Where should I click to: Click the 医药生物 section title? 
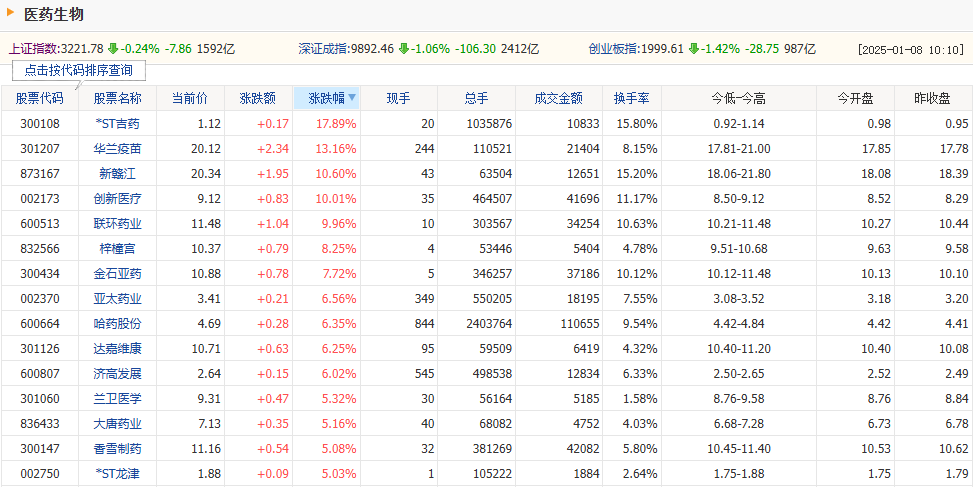(x=53, y=14)
